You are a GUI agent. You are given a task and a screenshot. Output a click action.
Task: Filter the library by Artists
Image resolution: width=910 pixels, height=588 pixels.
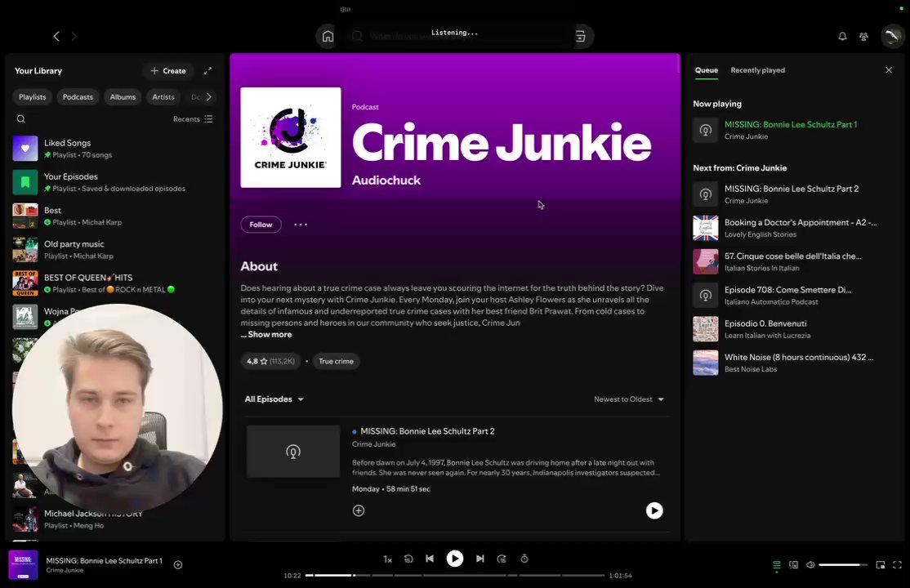[x=163, y=97]
